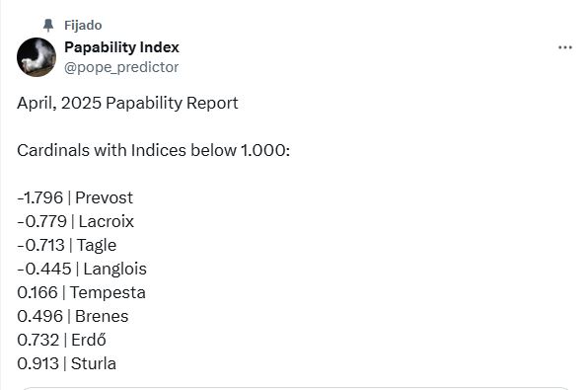The height and width of the screenshot is (390, 588).
Task: Click the name Prevost in the list
Action: point(104,197)
